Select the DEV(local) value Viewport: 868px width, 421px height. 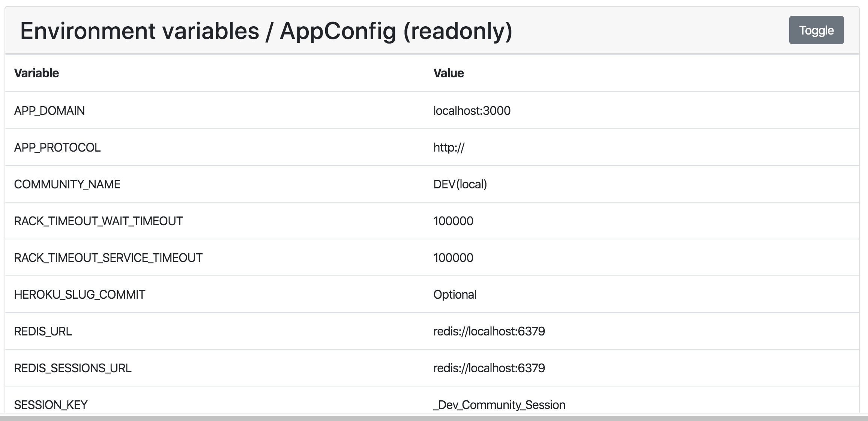tap(460, 184)
